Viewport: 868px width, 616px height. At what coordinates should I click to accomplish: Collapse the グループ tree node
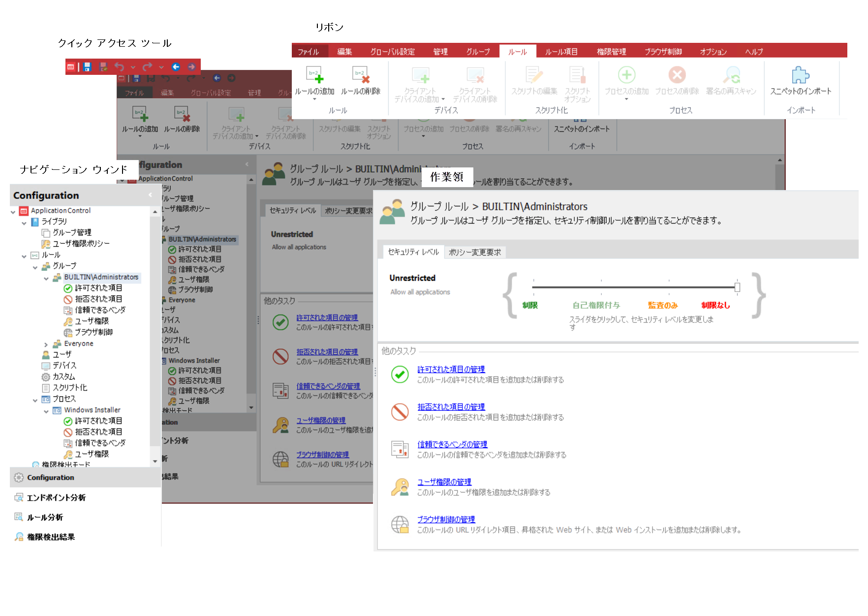point(35,267)
